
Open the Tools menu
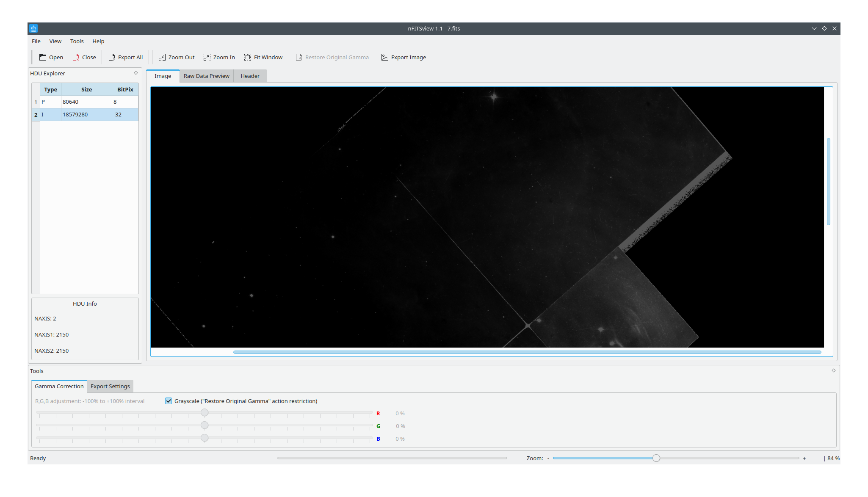tap(77, 41)
